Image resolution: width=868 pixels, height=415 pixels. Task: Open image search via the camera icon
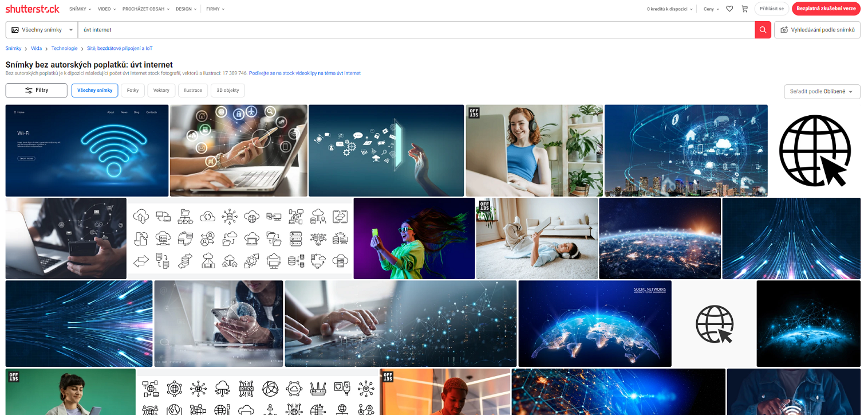pyautogui.click(x=786, y=30)
